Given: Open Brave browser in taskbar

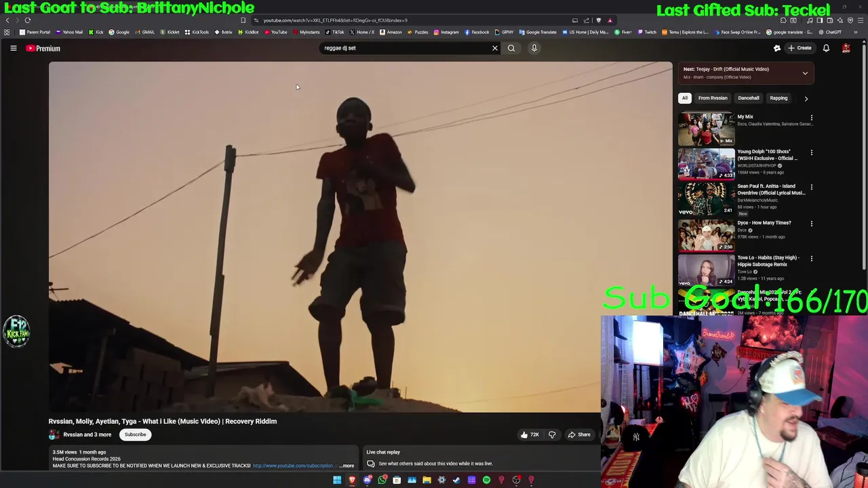Looking at the screenshot, I should [352, 480].
